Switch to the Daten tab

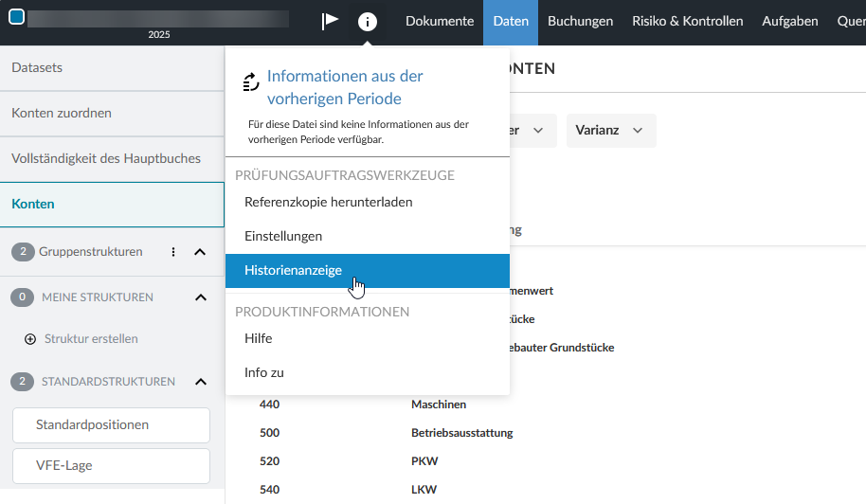click(511, 22)
